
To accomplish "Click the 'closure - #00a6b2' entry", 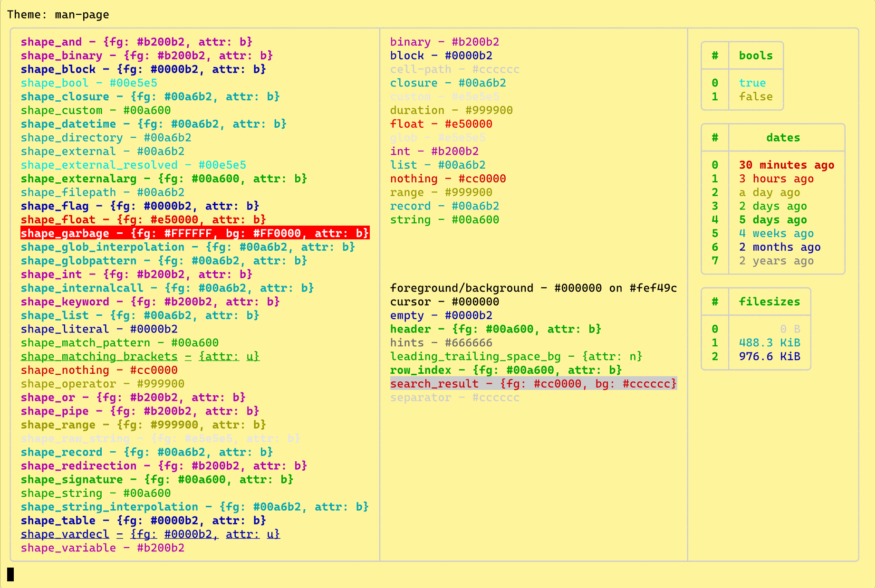I will click(x=448, y=83).
